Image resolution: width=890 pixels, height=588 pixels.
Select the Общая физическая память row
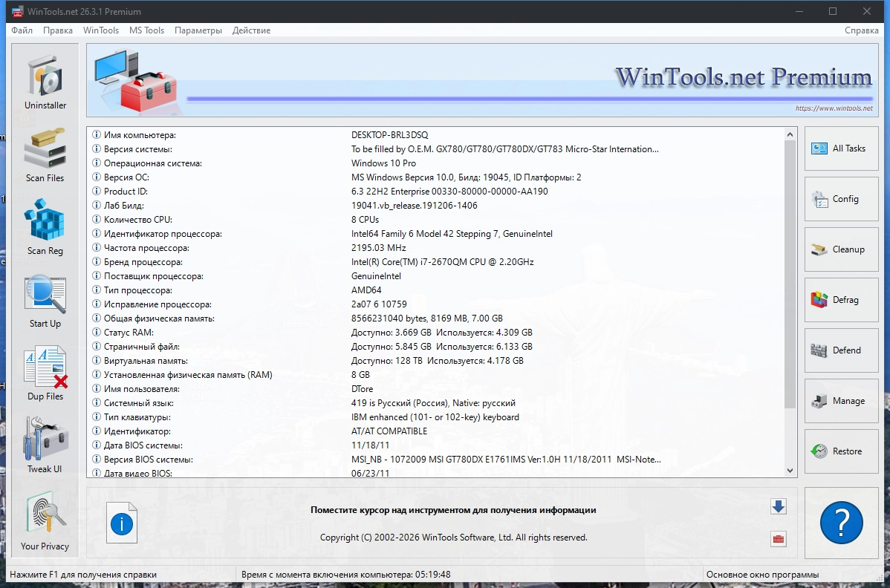click(435, 318)
